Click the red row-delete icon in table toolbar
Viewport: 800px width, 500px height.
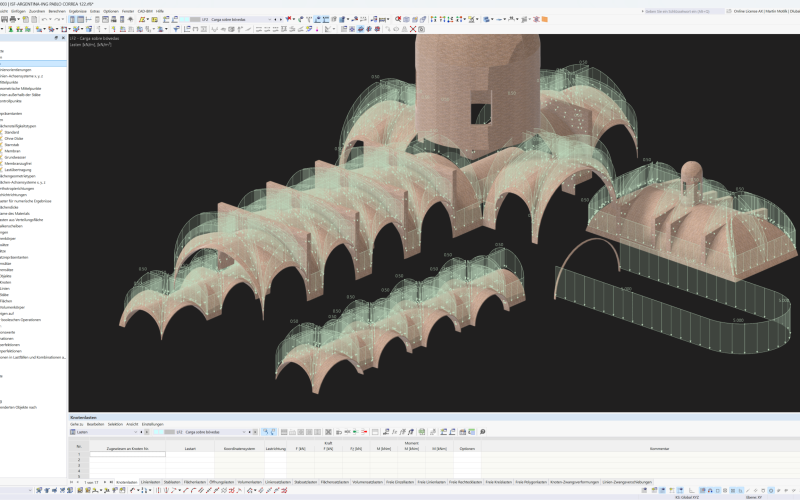[364, 432]
